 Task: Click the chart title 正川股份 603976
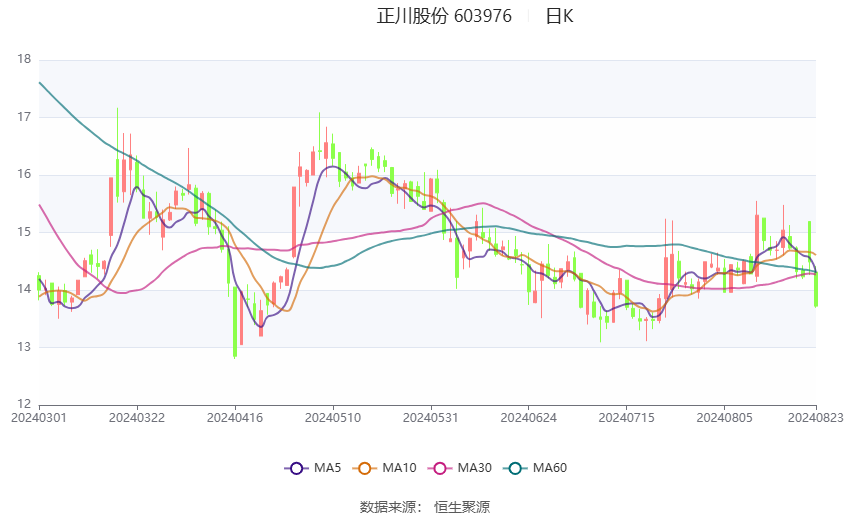pyautogui.click(x=444, y=16)
